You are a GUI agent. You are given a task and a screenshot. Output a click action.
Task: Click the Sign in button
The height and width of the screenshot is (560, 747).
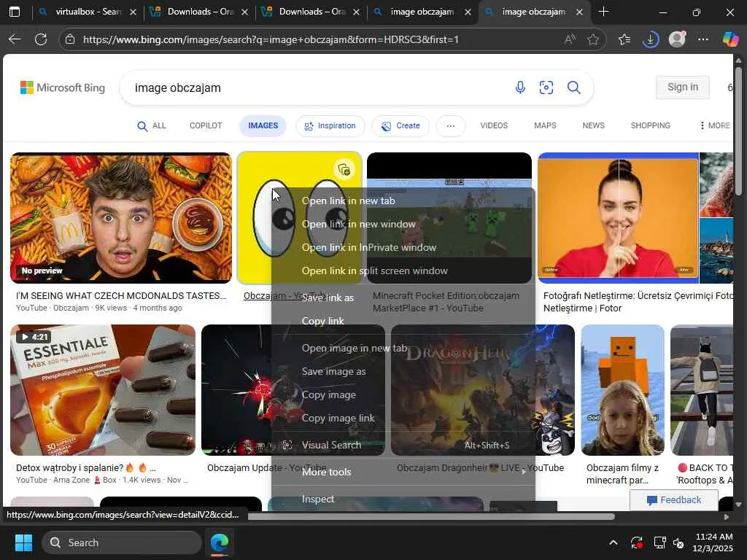(683, 87)
